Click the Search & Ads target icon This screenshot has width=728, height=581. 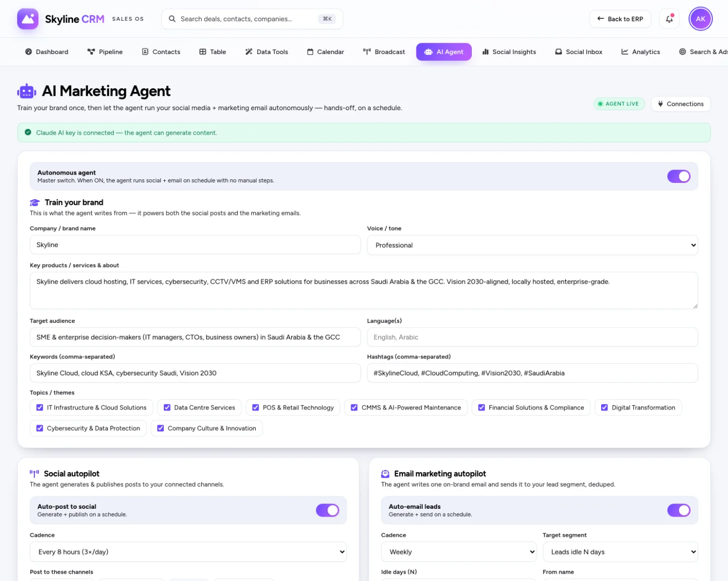682,52
